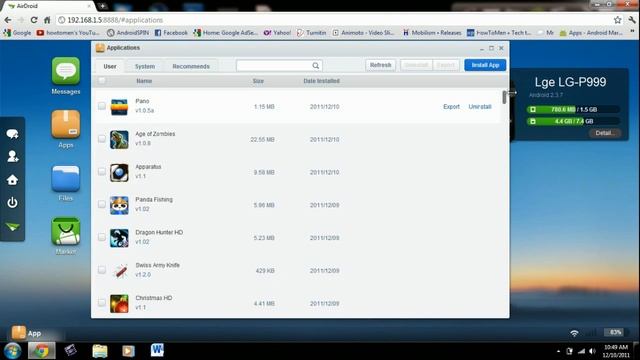The width and height of the screenshot is (640, 360).
Task: Click the chat bubble icon in left sidebar
Action: 12,133
